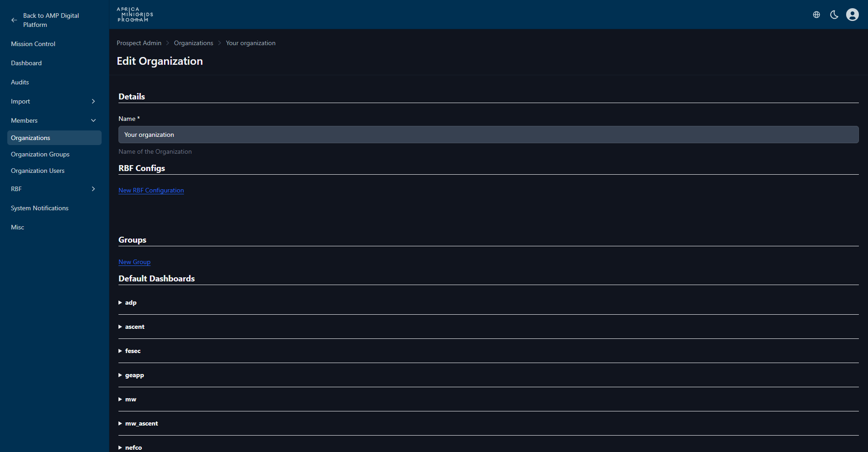Open the language globe icon

(817, 15)
